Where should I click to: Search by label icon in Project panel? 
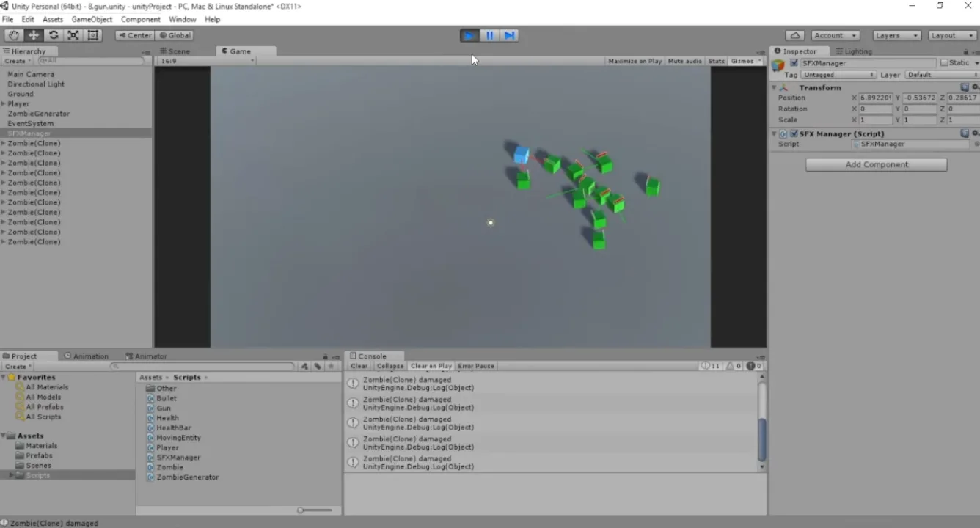(318, 366)
